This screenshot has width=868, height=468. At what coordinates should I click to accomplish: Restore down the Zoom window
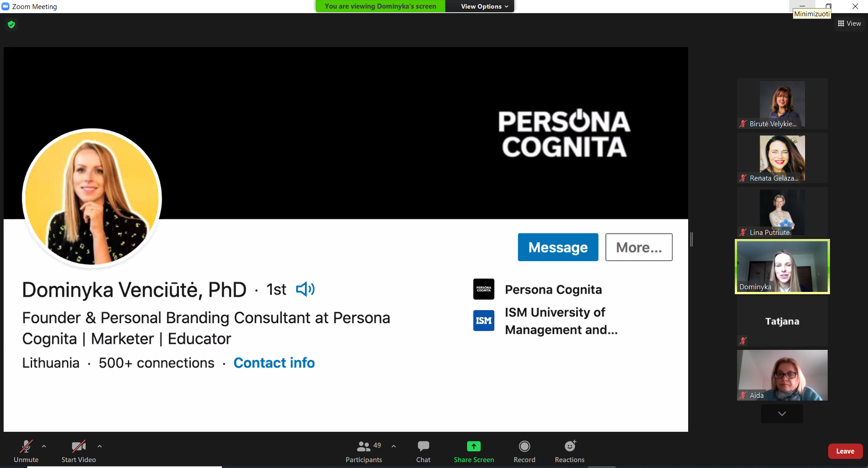[829, 6]
